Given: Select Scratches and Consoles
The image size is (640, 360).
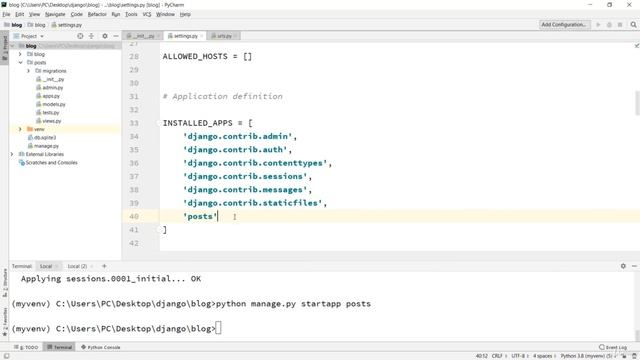Looking at the screenshot, I should (x=48, y=162).
